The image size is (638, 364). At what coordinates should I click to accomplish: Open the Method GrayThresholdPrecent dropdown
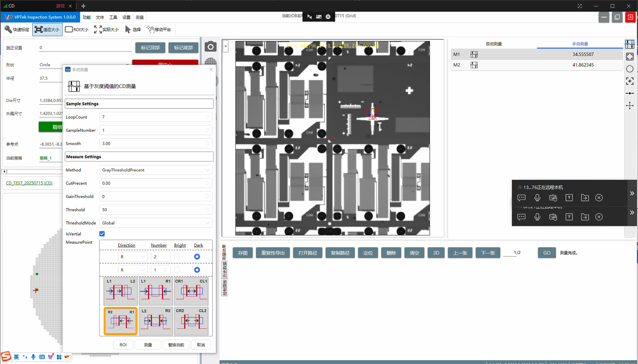pyautogui.click(x=156, y=170)
